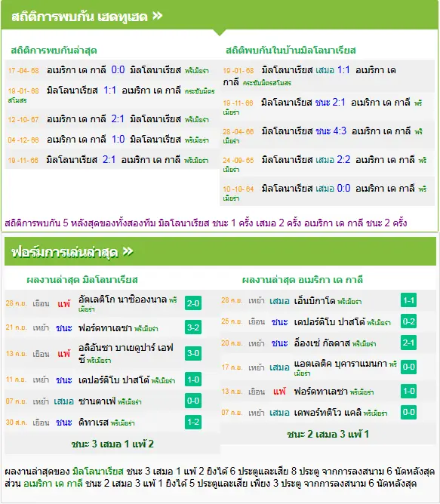Open the ฟอร์มการเล่นล่าสุด header title
Image resolution: width=440 pixels, height=504 pixels.
[x=65, y=252]
